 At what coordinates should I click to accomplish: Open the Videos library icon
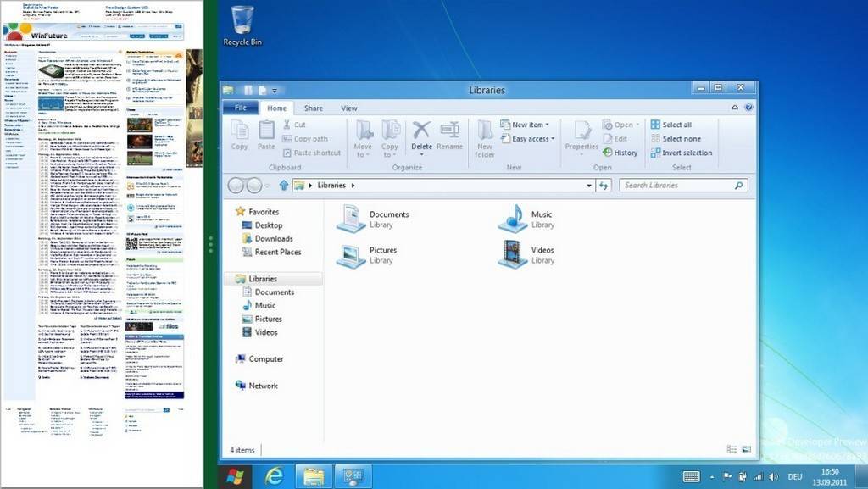tap(512, 254)
